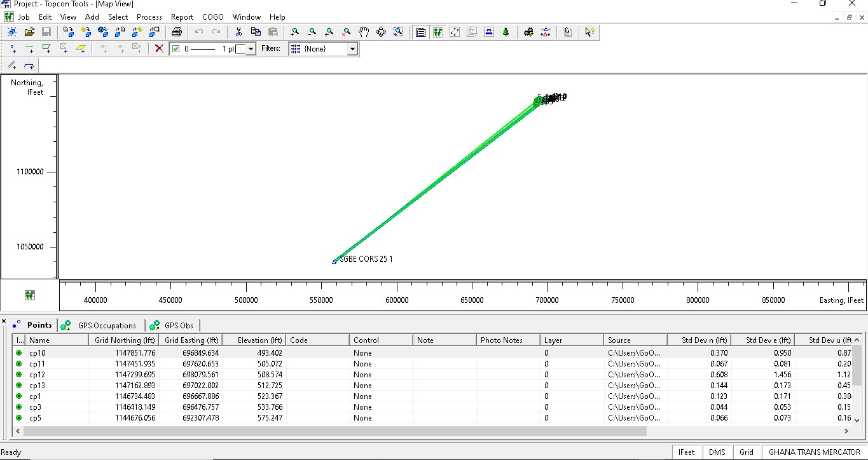Click the yellow surface add icon
The image size is (868, 460).
(x=81, y=48)
